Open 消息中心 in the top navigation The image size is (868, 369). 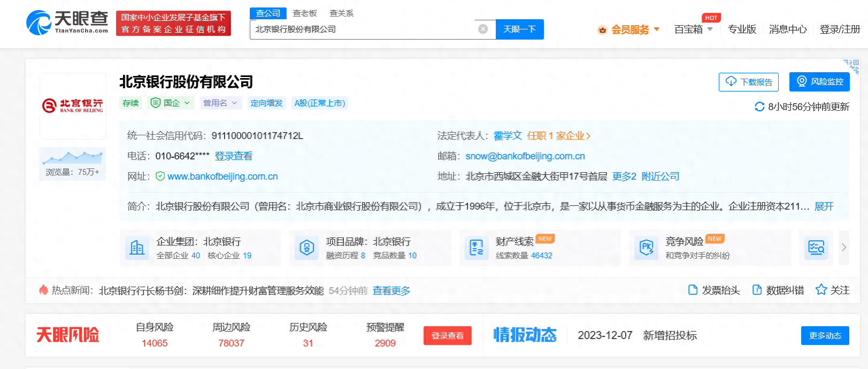click(788, 29)
